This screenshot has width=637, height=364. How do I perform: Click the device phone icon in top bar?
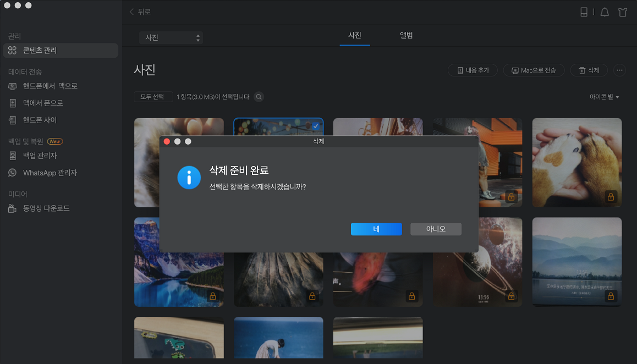click(x=584, y=12)
